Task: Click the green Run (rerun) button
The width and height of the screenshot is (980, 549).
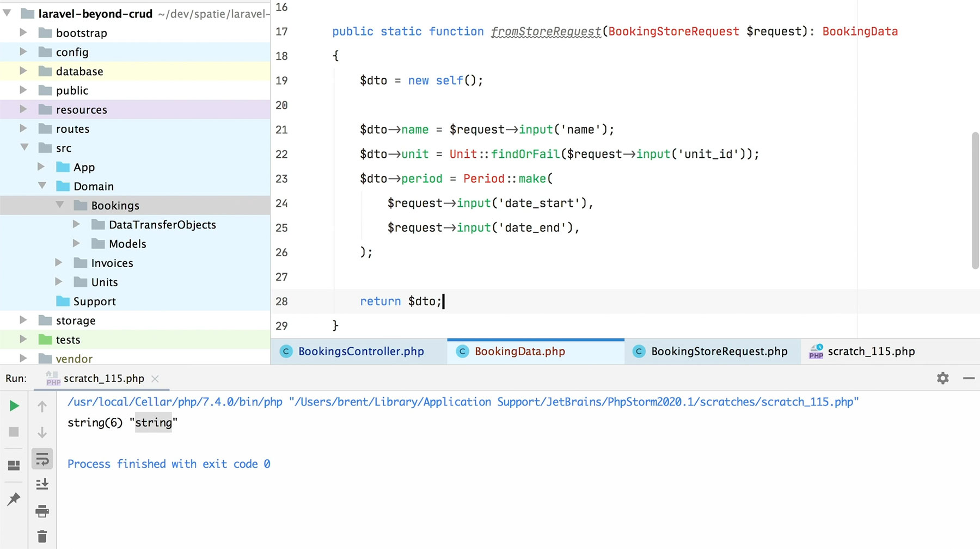Action: point(14,406)
